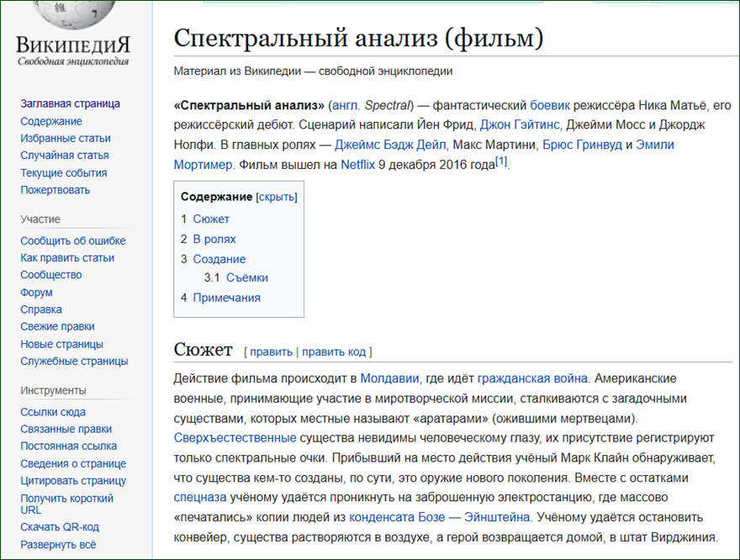Open Содержание sidebar link

51,121
